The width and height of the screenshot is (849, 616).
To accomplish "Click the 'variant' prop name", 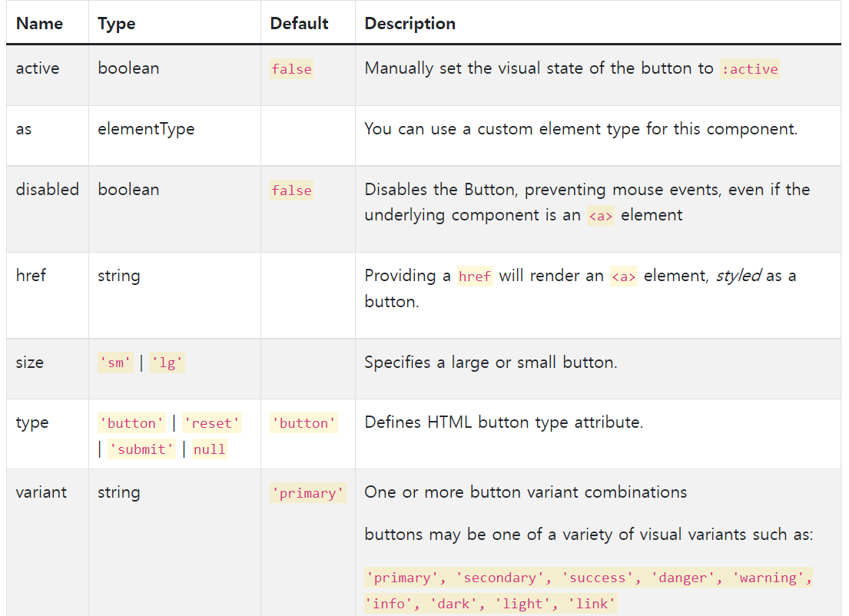I will click(x=41, y=492).
